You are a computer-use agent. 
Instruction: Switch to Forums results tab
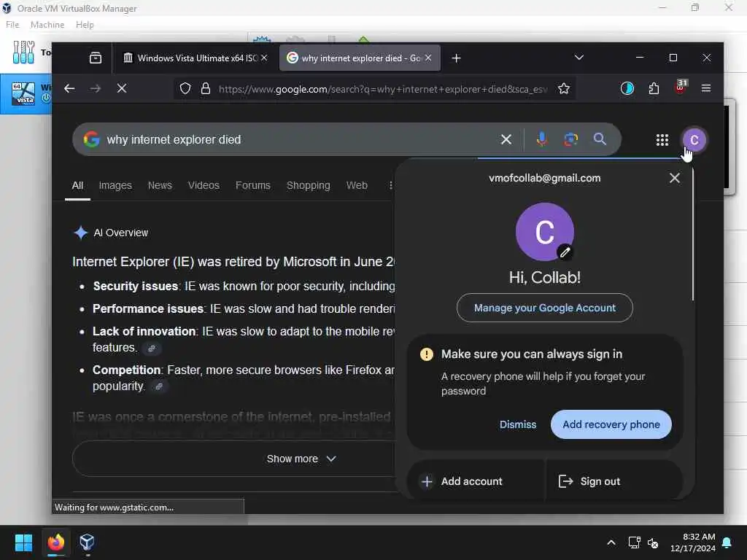pos(253,186)
